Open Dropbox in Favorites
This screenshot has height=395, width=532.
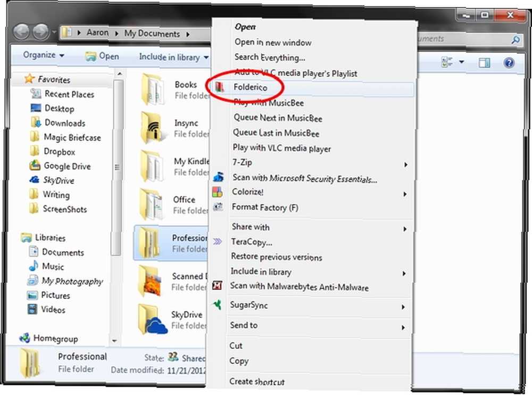tap(60, 152)
